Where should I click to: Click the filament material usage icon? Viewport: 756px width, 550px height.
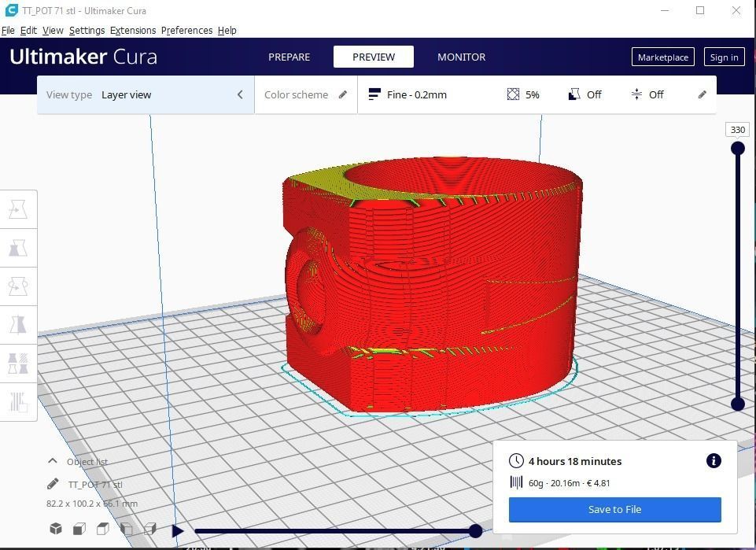click(x=516, y=482)
